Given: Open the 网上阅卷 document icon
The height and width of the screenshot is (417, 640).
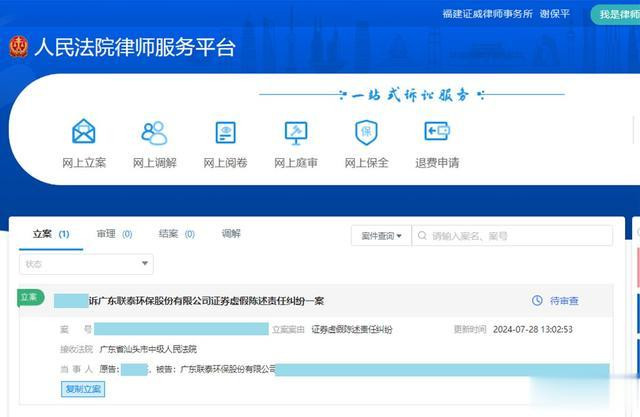Looking at the screenshot, I should click(225, 132).
